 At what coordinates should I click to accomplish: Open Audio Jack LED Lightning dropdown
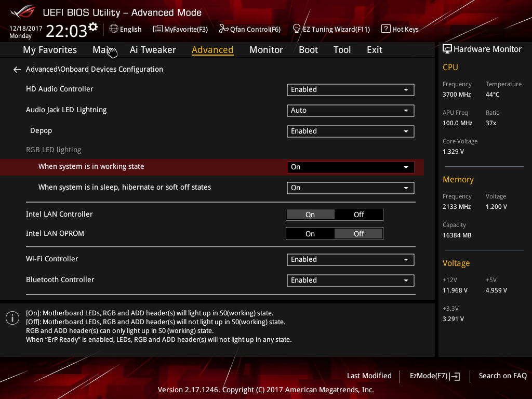point(351,110)
